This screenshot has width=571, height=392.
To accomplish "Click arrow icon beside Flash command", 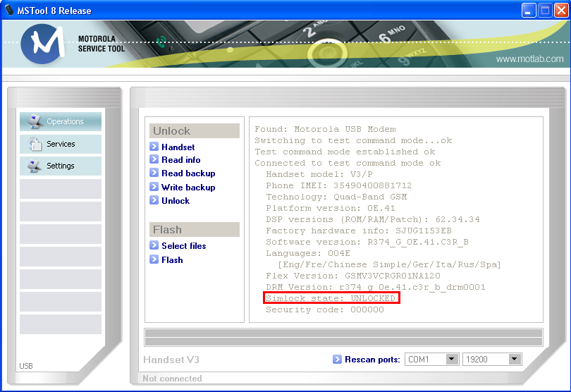I will click(x=154, y=259).
